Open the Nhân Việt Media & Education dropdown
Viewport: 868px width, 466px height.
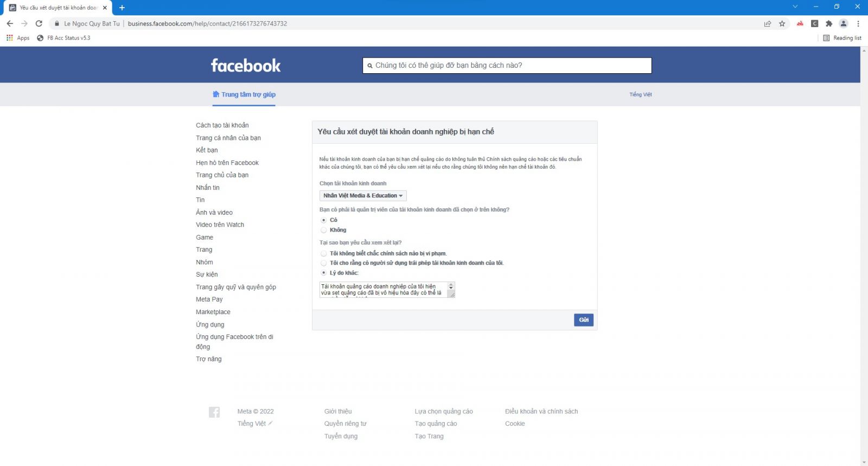click(x=363, y=196)
